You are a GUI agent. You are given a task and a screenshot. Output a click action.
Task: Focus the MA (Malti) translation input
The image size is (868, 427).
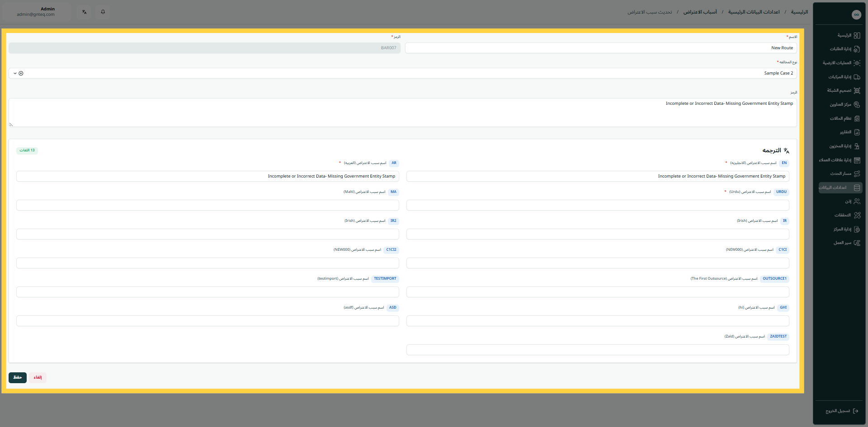coord(208,205)
